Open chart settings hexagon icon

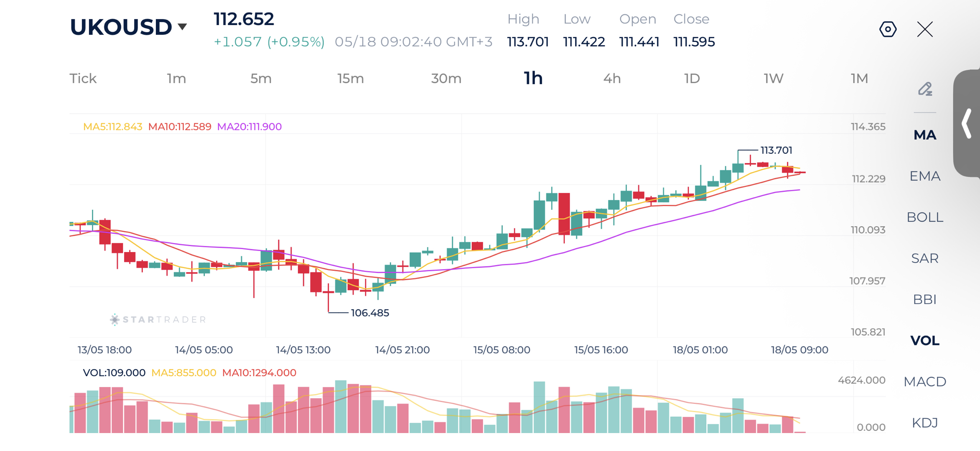point(888,29)
